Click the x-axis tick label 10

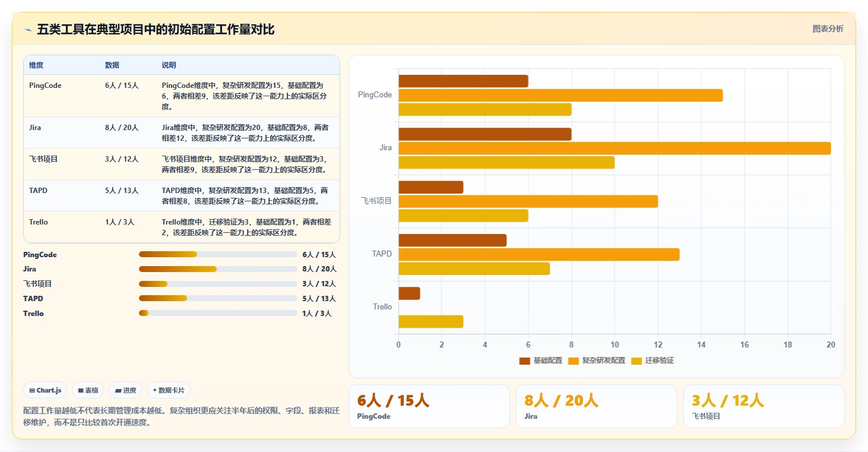pyautogui.click(x=614, y=345)
